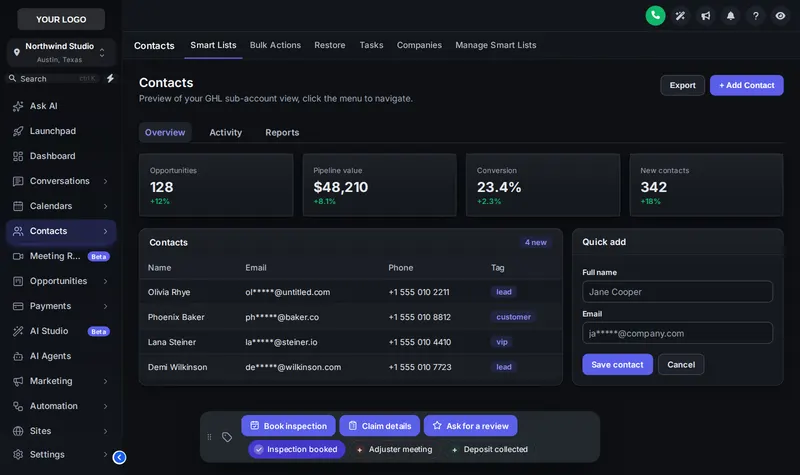Expand the Automation submenu chevron
Screen dimensions: 800x475
tap(106, 406)
